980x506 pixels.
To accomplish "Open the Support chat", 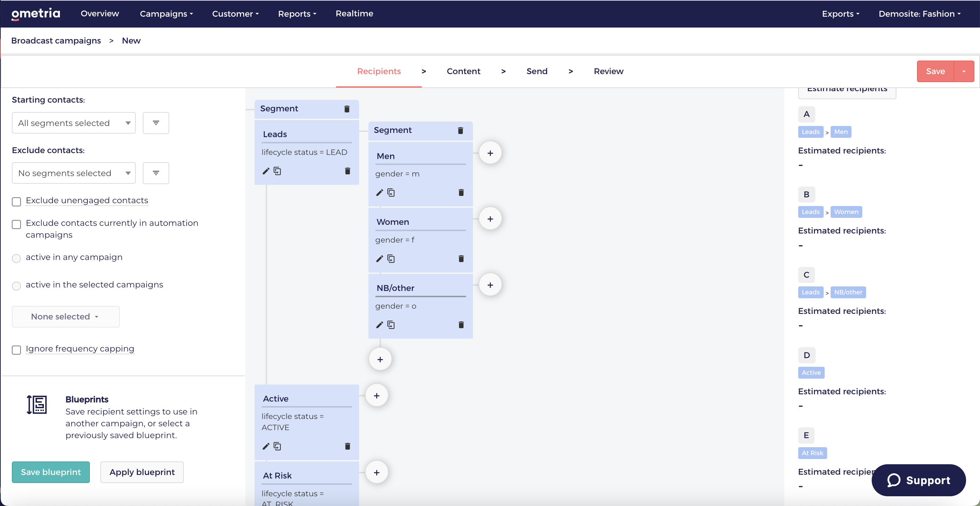I will (918, 480).
